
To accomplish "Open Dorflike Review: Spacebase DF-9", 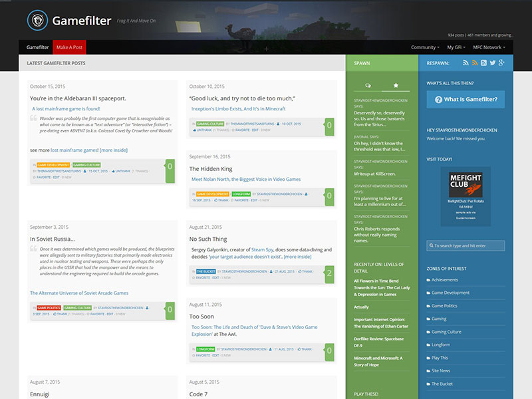I will click(x=378, y=342).
